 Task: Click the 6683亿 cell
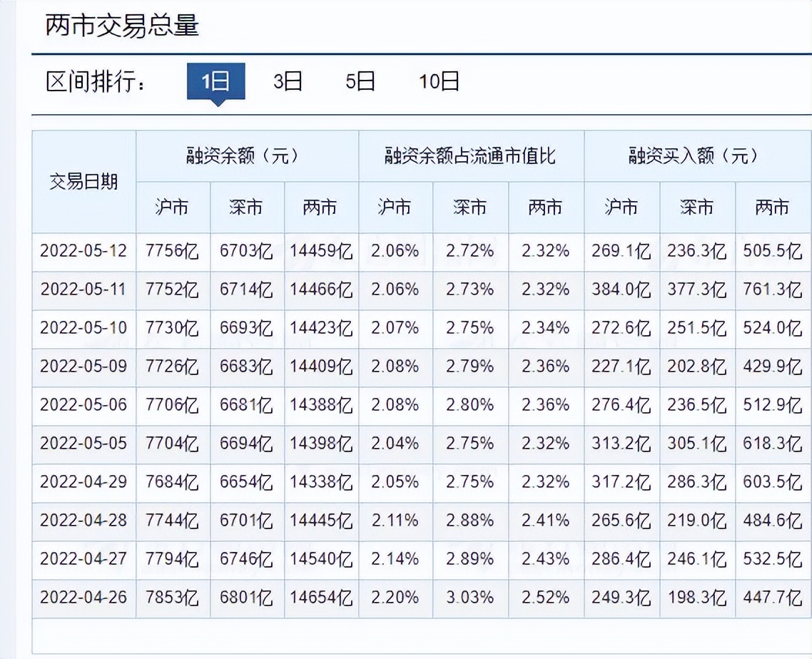[x=247, y=367]
